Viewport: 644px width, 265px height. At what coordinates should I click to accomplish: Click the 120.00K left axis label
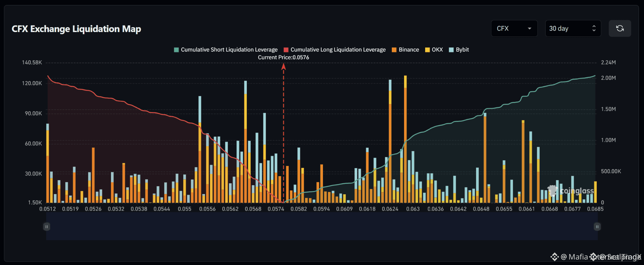pyautogui.click(x=32, y=83)
